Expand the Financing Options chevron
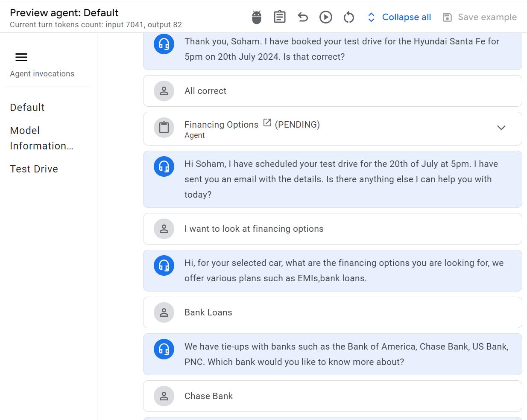Viewport: 527px width, 420px height. click(501, 128)
